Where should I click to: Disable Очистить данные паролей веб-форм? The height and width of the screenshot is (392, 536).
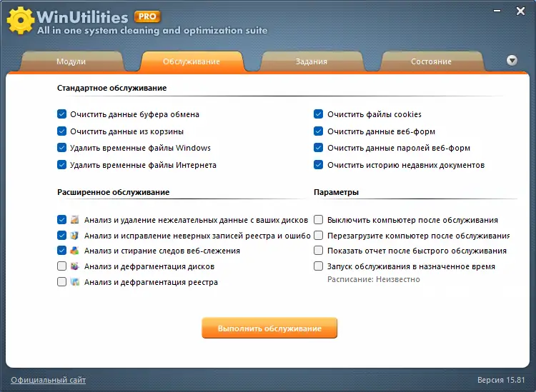click(318, 148)
